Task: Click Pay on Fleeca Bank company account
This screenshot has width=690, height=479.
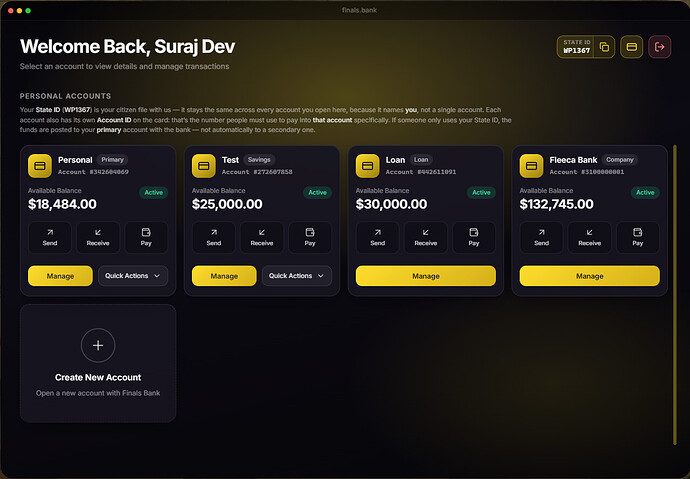Action: [638, 238]
